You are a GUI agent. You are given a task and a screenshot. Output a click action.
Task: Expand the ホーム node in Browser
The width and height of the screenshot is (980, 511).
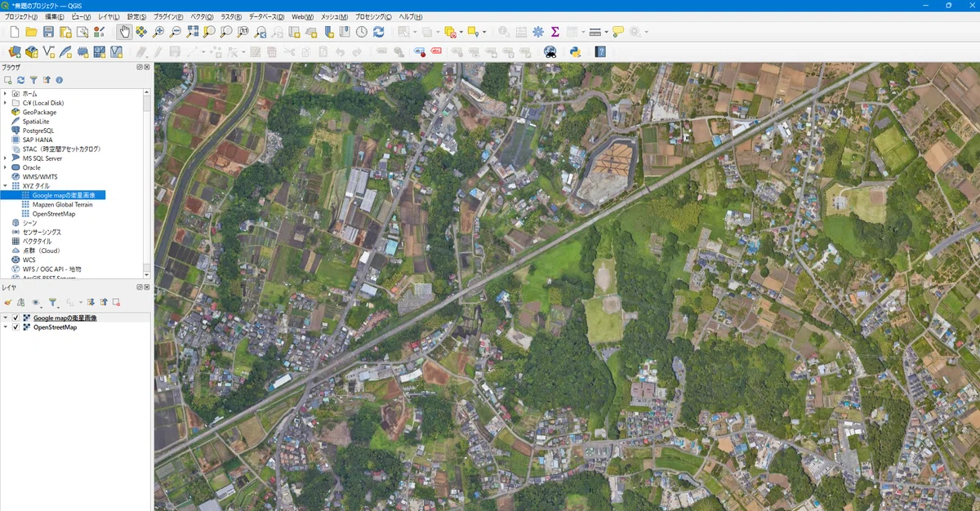pyautogui.click(x=5, y=94)
